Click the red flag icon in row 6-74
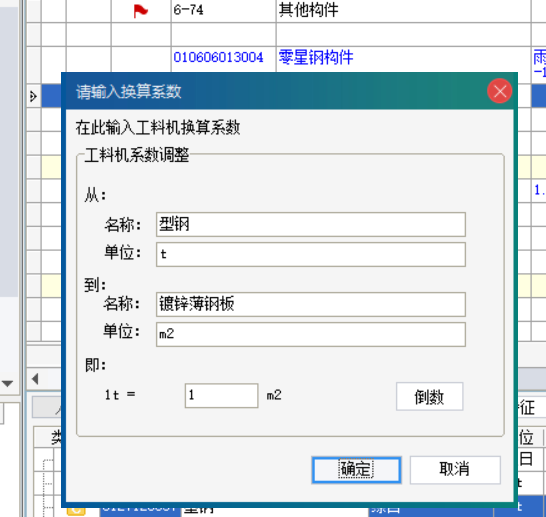Image resolution: width=546 pixels, height=517 pixels. pyautogui.click(x=140, y=11)
